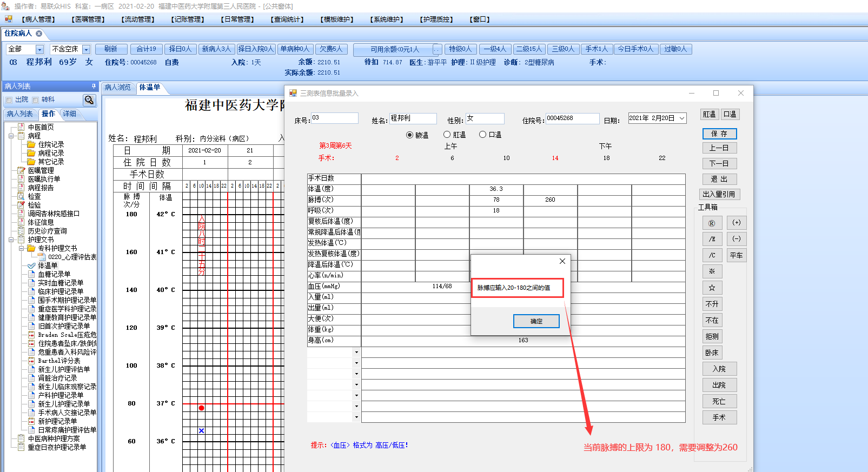Switch to the 病人浏览 tab
Image resolution: width=868 pixels, height=472 pixels.
(118, 87)
